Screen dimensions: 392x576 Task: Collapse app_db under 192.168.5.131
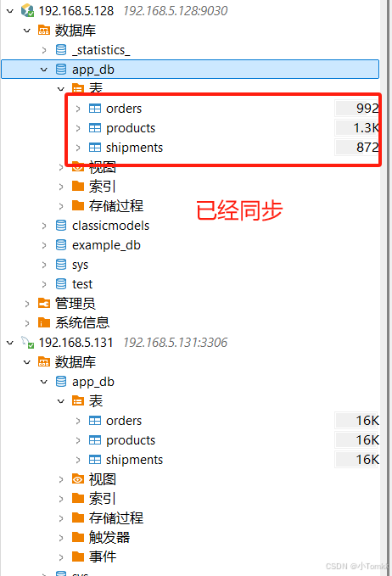pyautogui.click(x=44, y=382)
